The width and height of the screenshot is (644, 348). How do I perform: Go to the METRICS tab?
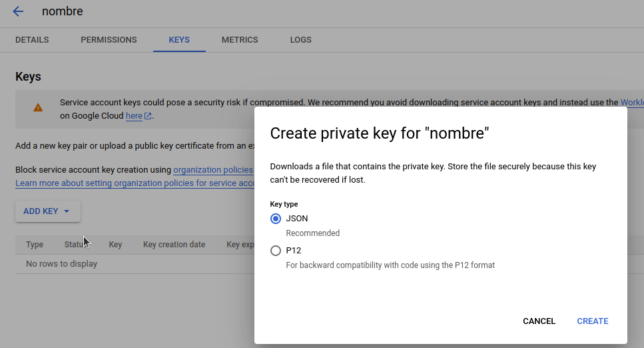point(240,40)
